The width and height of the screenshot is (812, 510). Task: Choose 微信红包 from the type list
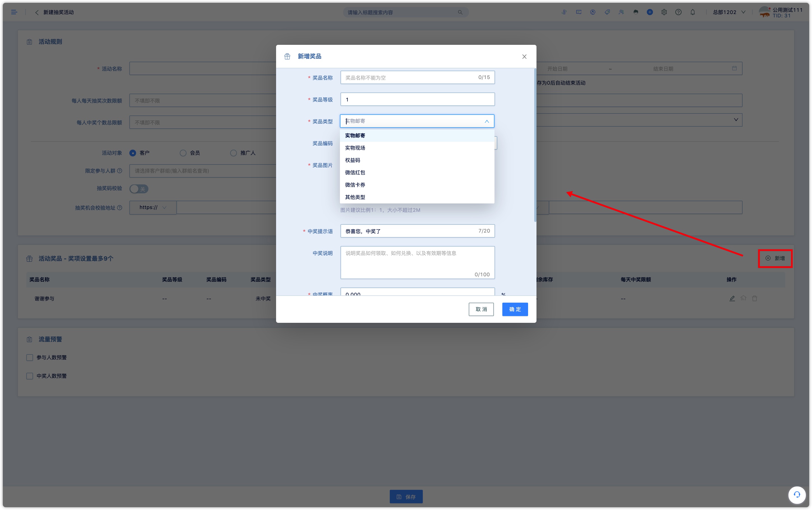click(x=417, y=172)
